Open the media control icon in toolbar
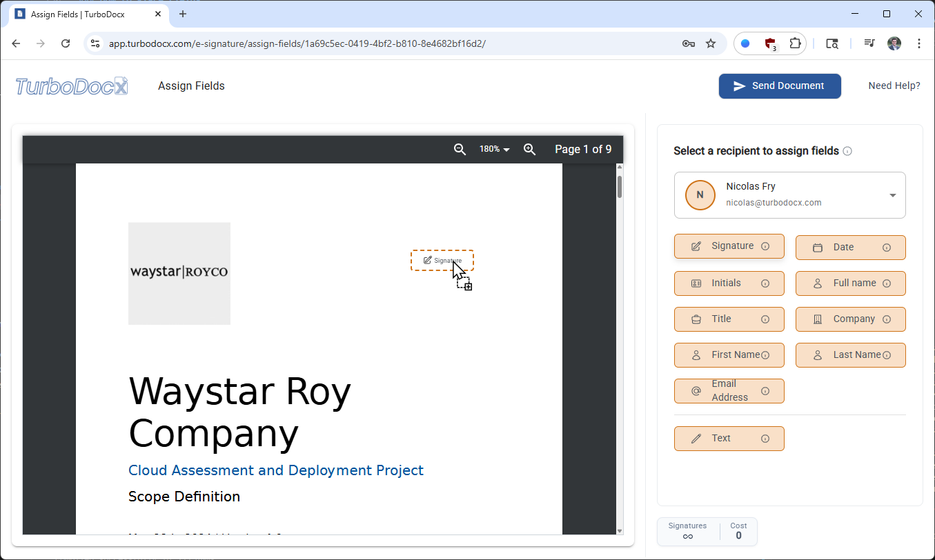935x560 pixels. (870, 43)
